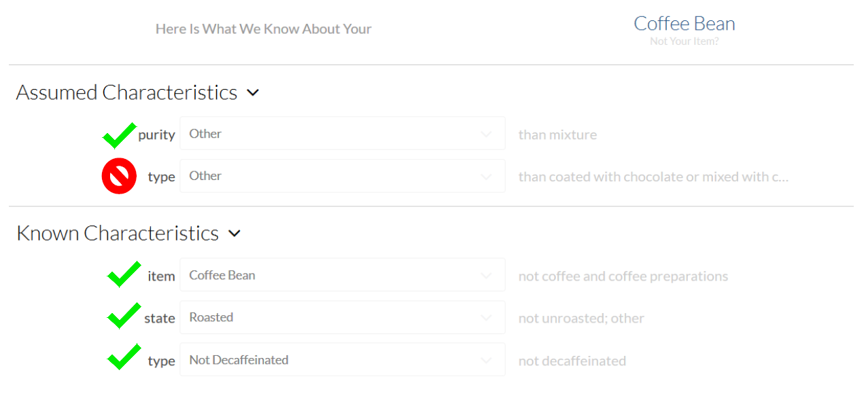Click the green checkmark next to item
Screen dimensions: 868x398
tap(124, 274)
